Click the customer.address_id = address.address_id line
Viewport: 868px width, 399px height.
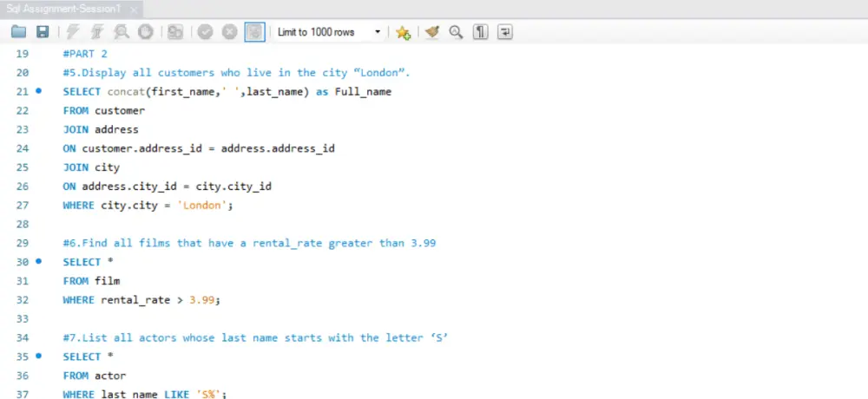pos(199,148)
